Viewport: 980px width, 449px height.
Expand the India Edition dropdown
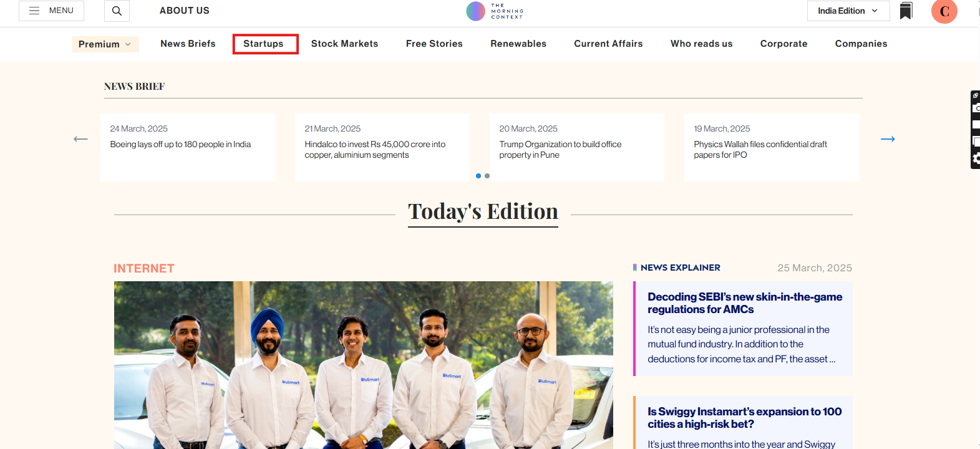click(848, 11)
